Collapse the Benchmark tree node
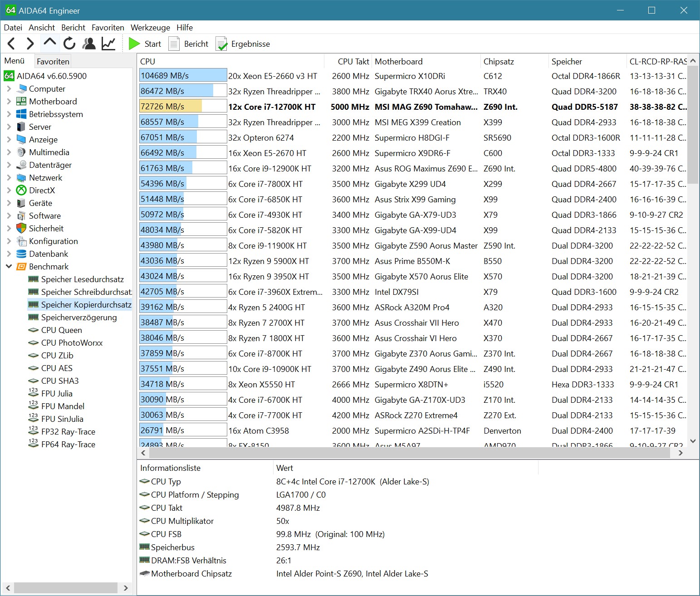700x596 pixels. [x=9, y=267]
